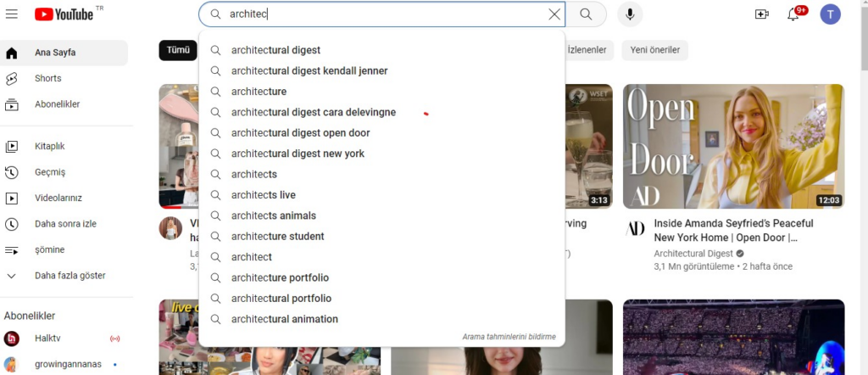Open Daha sonra izle list

tap(64, 224)
